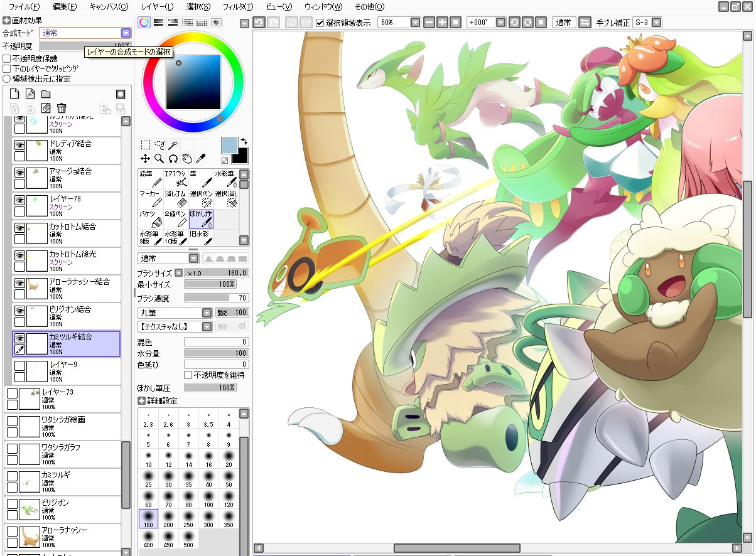Delete the layer with trash icon

coord(62,108)
